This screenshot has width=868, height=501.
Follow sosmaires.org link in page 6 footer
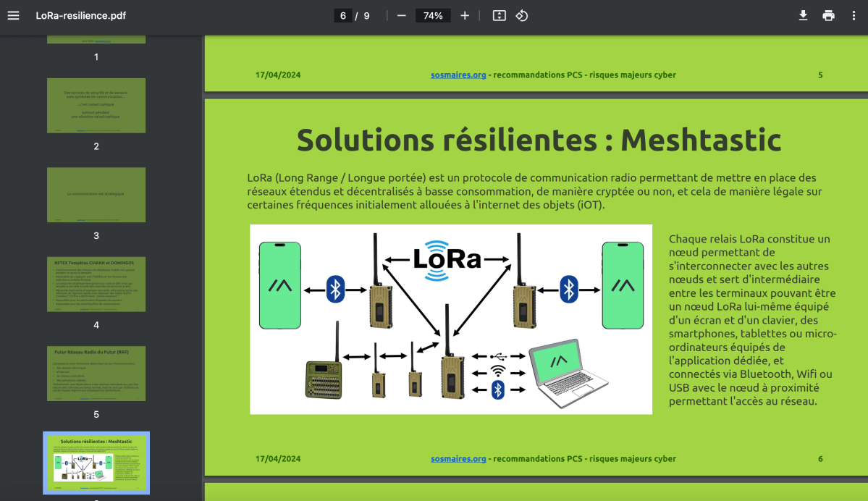[458, 458]
